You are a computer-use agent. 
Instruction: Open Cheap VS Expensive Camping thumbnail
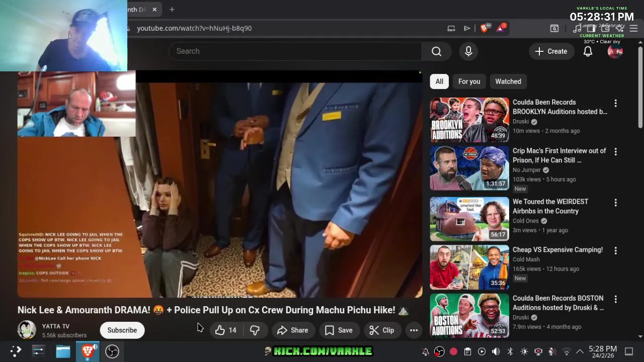point(469,267)
